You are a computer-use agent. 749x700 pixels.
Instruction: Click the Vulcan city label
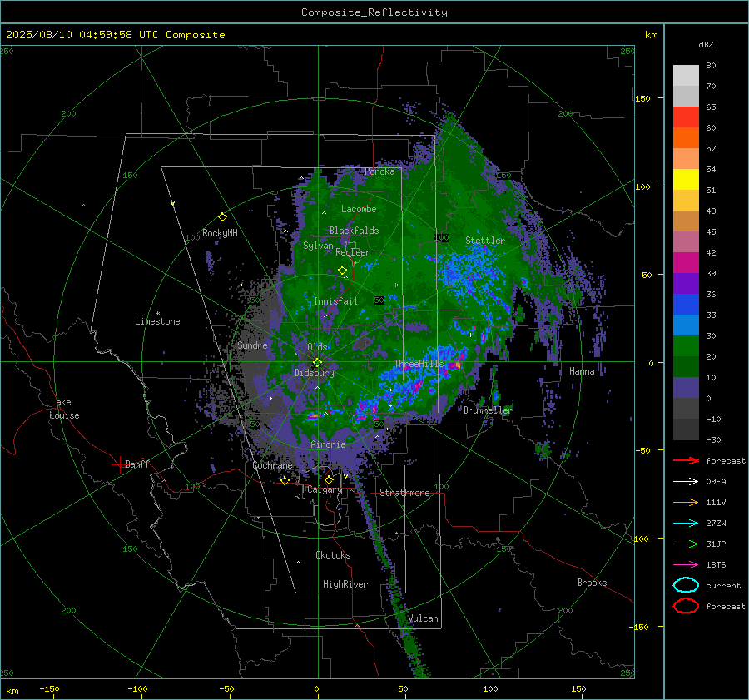(x=423, y=618)
